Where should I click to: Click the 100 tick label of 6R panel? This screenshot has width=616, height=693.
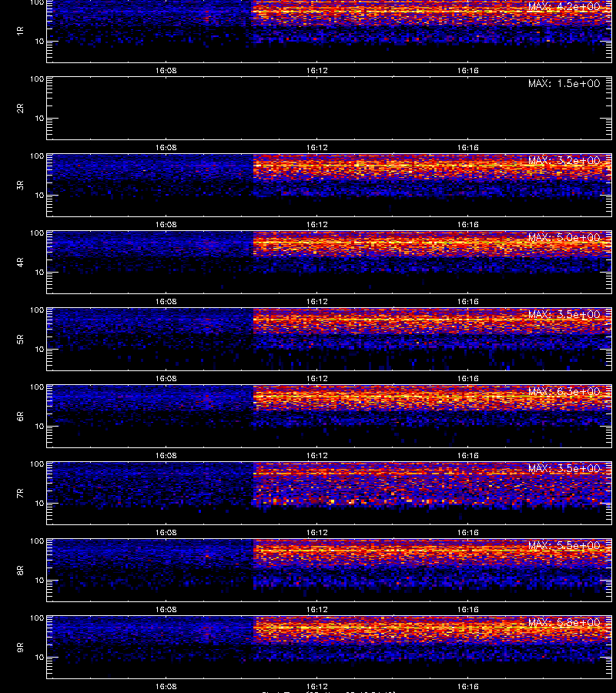(37, 387)
